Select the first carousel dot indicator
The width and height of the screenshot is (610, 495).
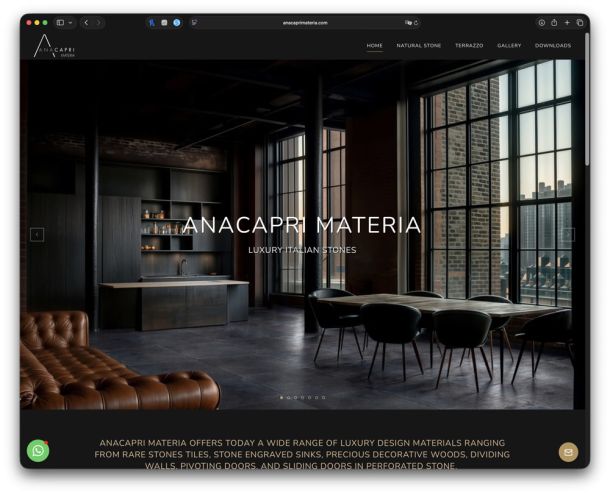click(281, 397)
